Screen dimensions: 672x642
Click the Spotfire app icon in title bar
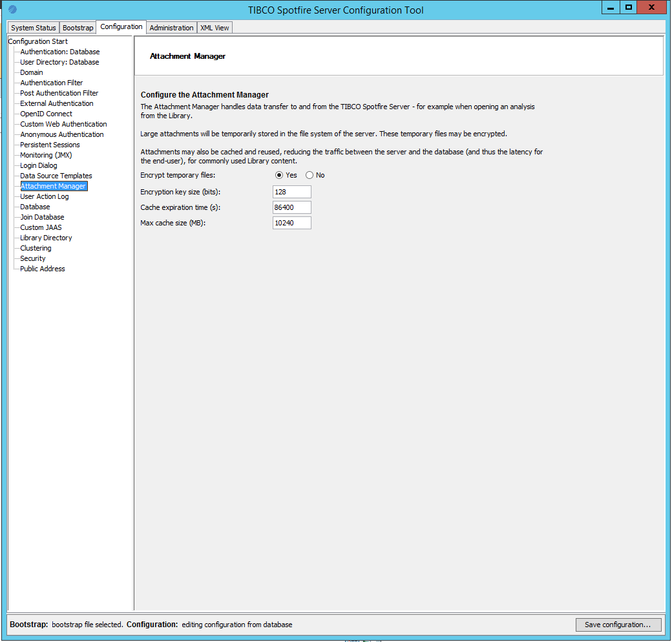12,9
